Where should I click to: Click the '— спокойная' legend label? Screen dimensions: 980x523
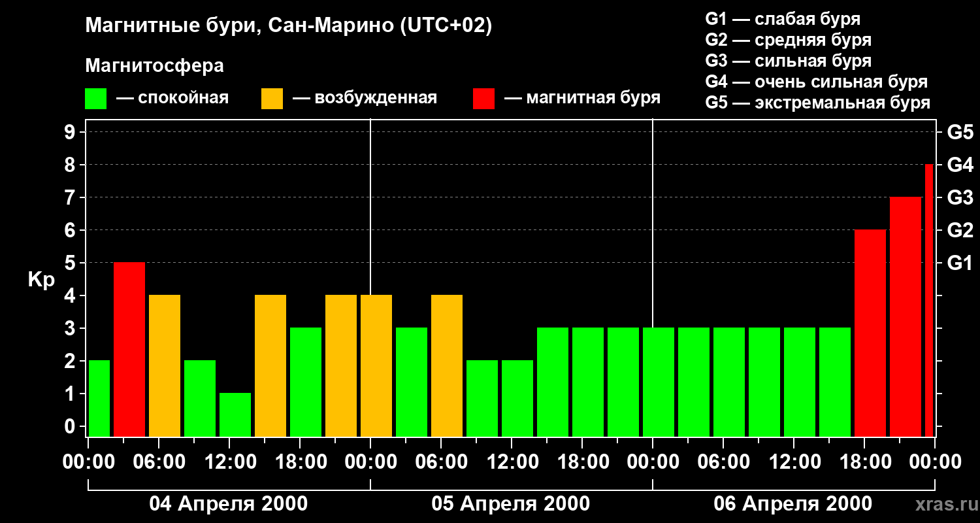click(x=172, y=98)
